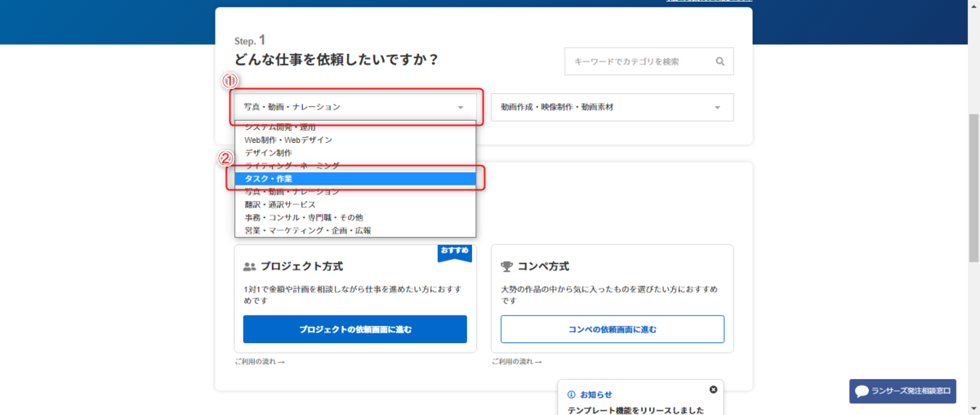Choose デザイン制作 in the dropdown list
The image size is (980, 415).
[355, 153]
